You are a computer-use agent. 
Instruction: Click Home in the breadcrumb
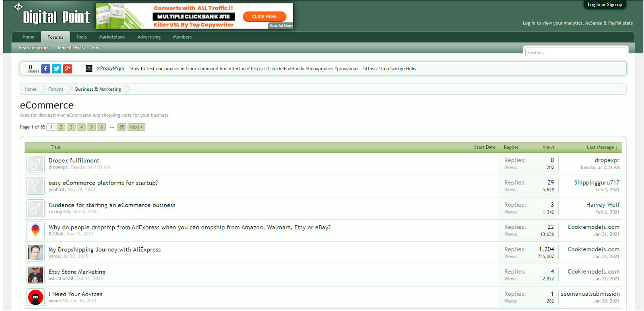31,89
